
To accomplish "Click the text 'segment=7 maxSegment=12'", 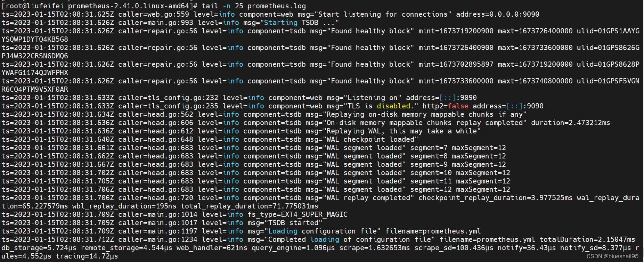I will click(458, 148).
